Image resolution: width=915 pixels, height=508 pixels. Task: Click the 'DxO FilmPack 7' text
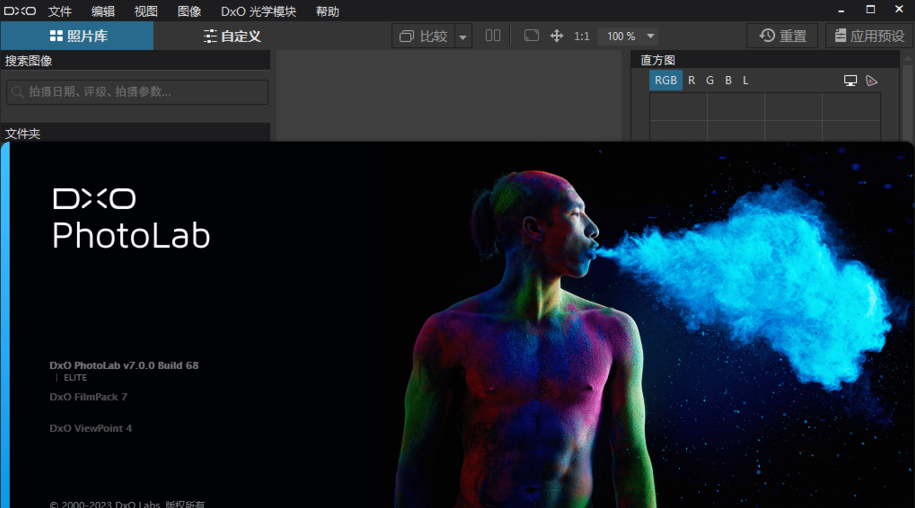point(88,397)
